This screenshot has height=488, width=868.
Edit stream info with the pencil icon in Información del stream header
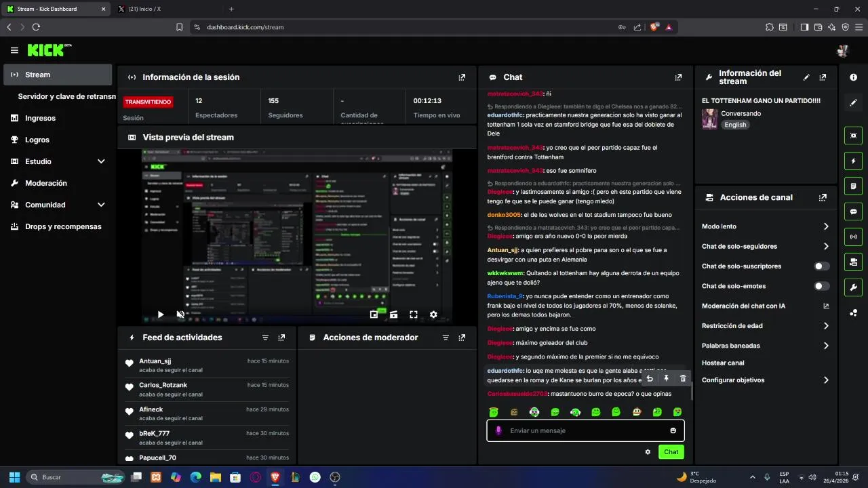tap(806, 77)
